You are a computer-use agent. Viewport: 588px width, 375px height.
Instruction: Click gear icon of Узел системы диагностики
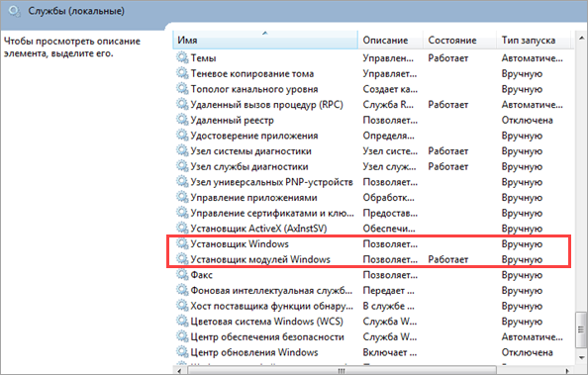click(182, 150)
